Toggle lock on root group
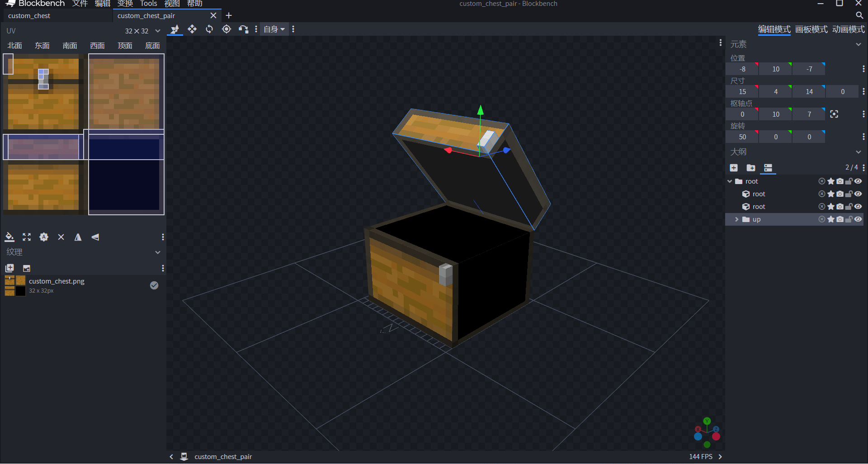The image size is (868, 464). [x=849, y=181]
